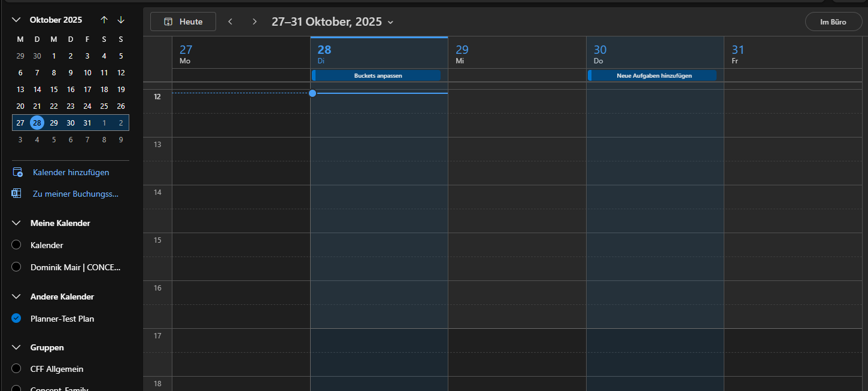The width and height of the screenshot is (868, 391).
Task: Go to previous month with up arrow
Action: 104,20
